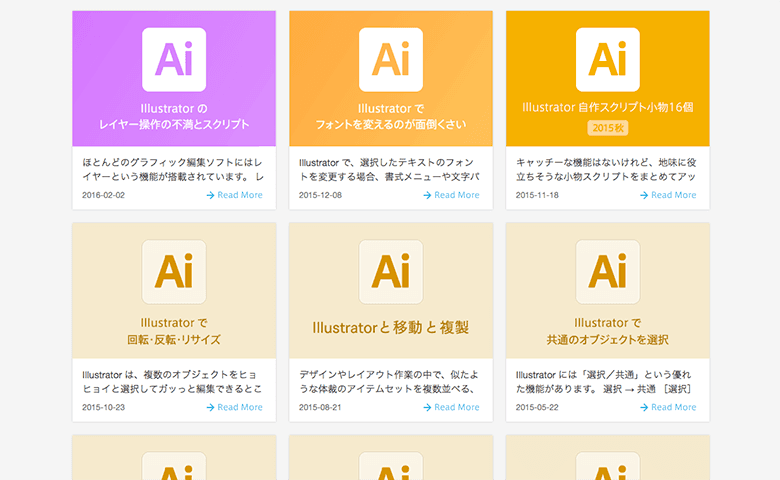Click the 2015秋 badge
780x480 pixels.
[x=608, y=128]
